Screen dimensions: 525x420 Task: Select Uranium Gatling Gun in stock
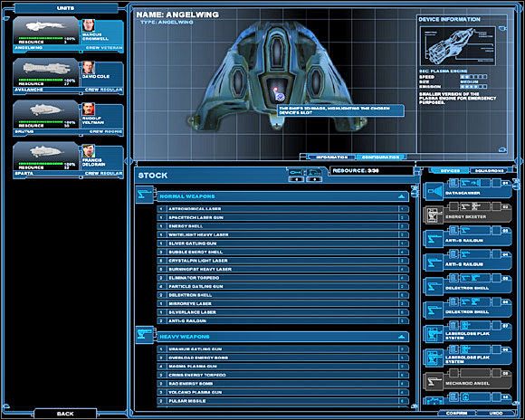coord(283,349)
